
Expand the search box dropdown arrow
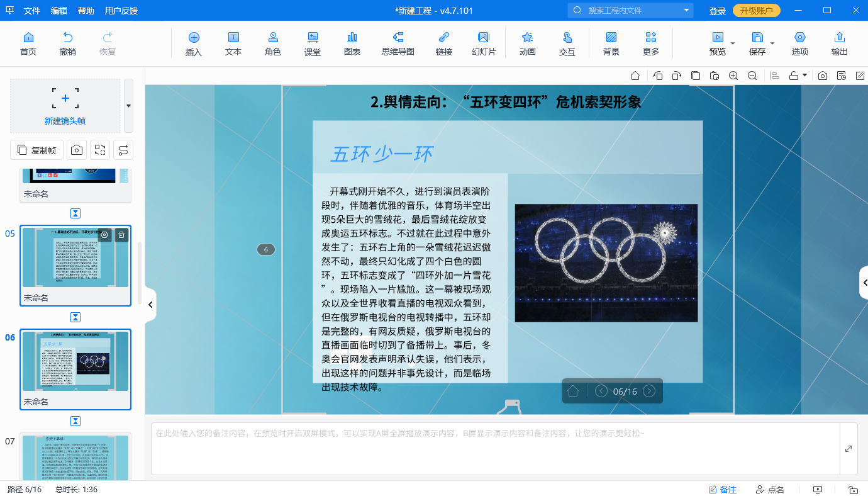pyautogui.click(x=686, y=11)
